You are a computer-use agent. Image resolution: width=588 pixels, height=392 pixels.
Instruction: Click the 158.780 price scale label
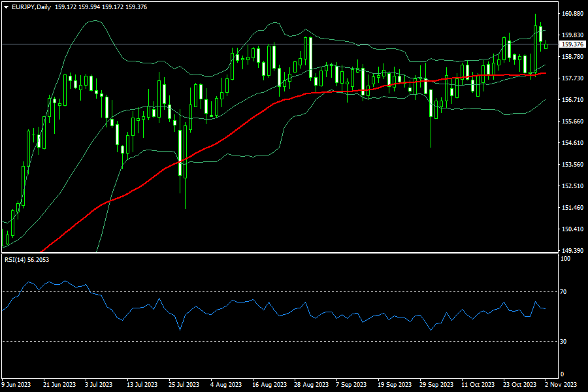pos(572,57)
